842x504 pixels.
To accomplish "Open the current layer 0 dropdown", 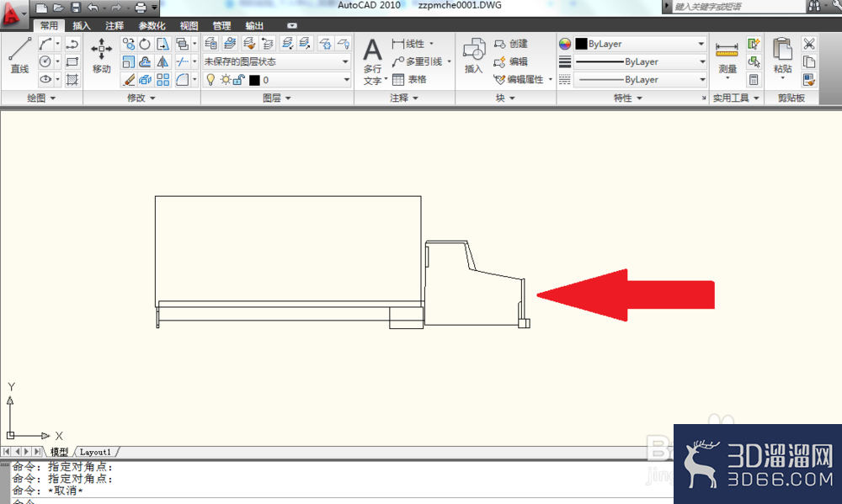I will point(276,80).
